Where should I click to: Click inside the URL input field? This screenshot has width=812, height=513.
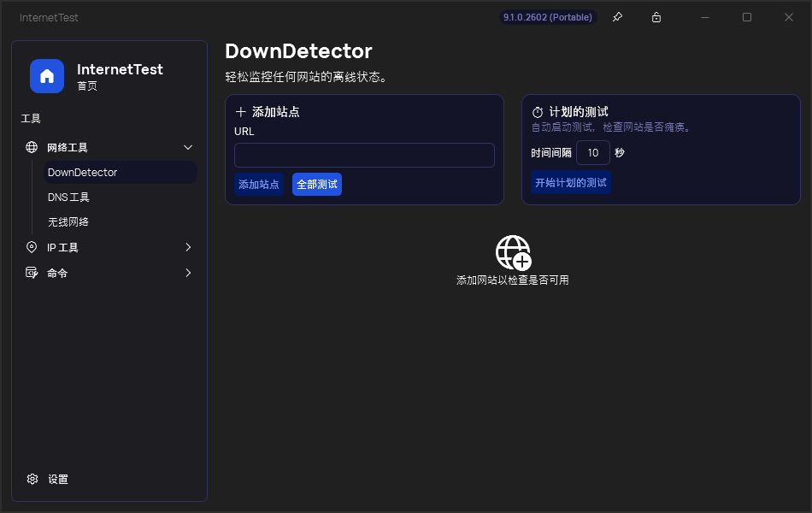364,154
